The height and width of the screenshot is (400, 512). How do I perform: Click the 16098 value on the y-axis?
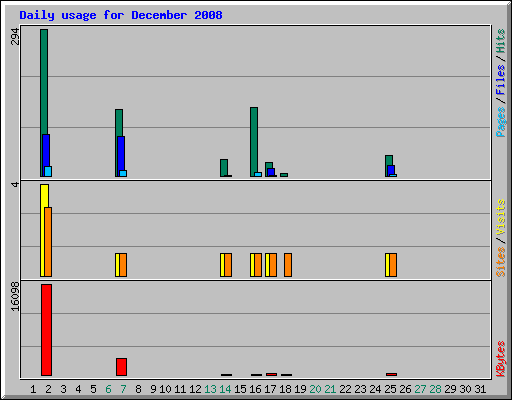tap(15, 297)
